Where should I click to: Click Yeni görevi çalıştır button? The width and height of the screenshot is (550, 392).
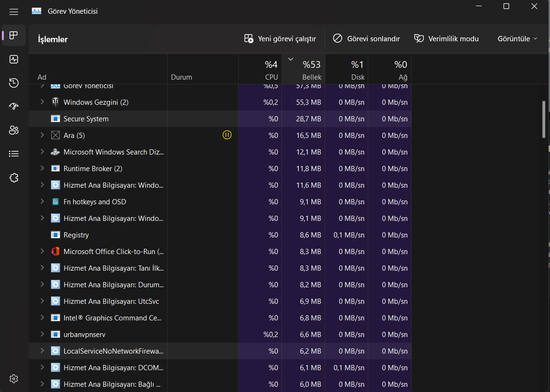click(x=280, y=39)
